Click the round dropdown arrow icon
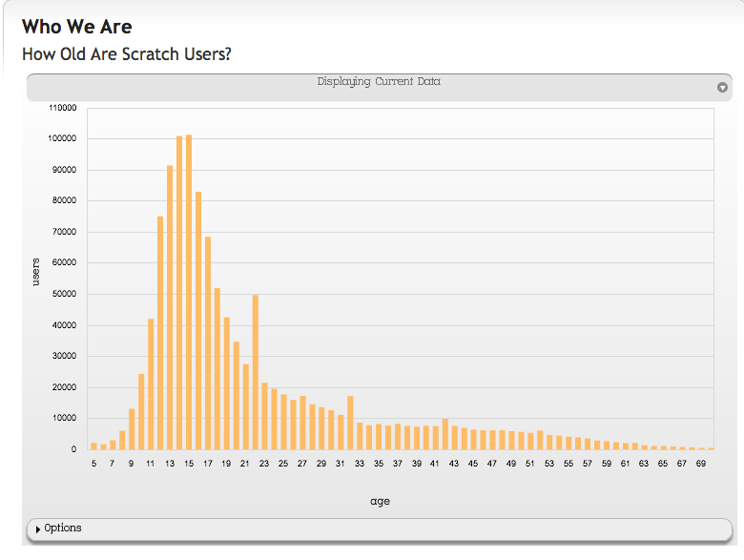The image size is (744, 560). (722, 88)
